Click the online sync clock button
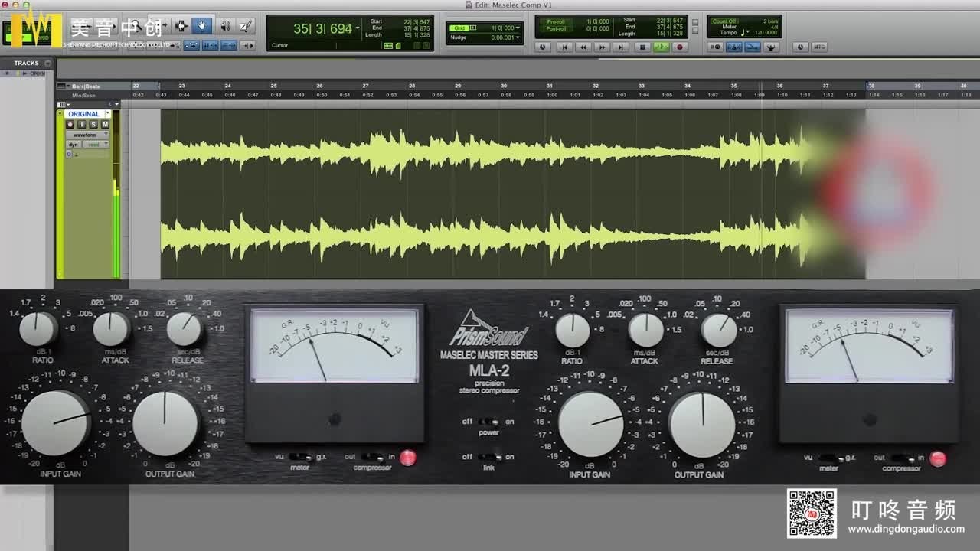 [x=543, y=47]
